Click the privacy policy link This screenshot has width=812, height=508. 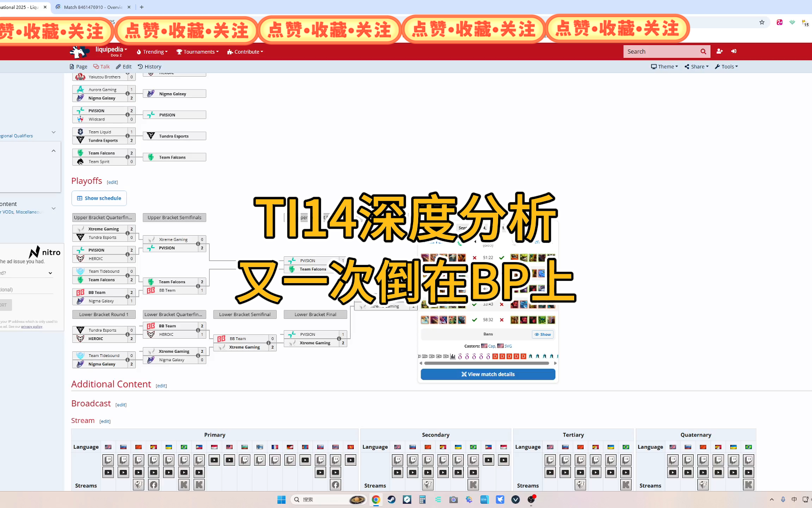click(31, 326)
